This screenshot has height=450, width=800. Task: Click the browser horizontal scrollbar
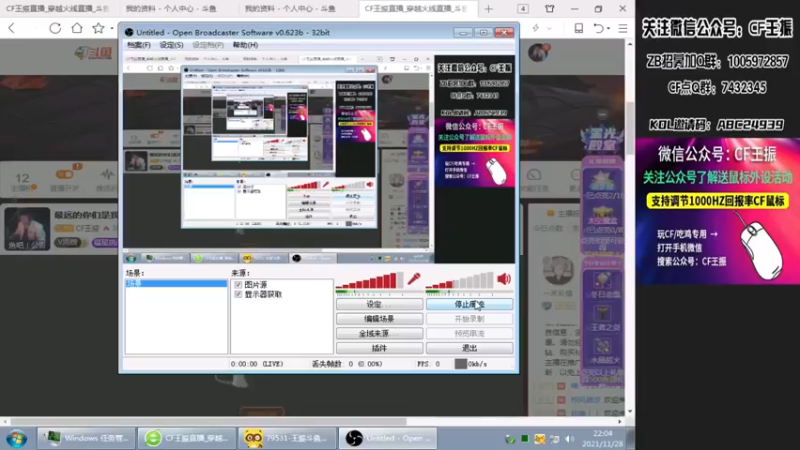pos(208,421)
